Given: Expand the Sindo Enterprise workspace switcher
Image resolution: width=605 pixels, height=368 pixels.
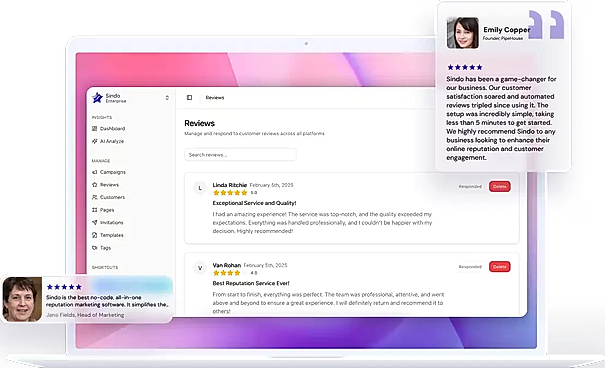Looking at the screenshot, I should 167,98.
